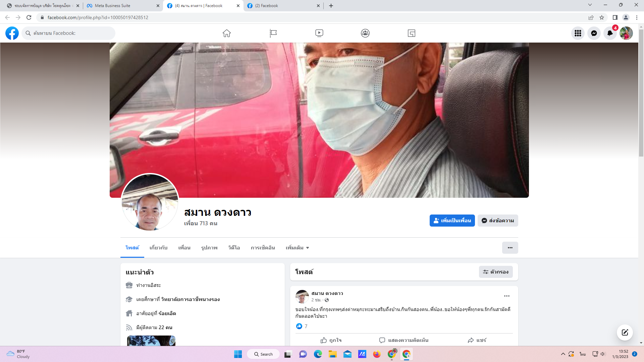Click the เพิ่มเป็นเพื่อน button
Image resolution: width=644 pixels, height=362 pixels.
coord(452,221)
